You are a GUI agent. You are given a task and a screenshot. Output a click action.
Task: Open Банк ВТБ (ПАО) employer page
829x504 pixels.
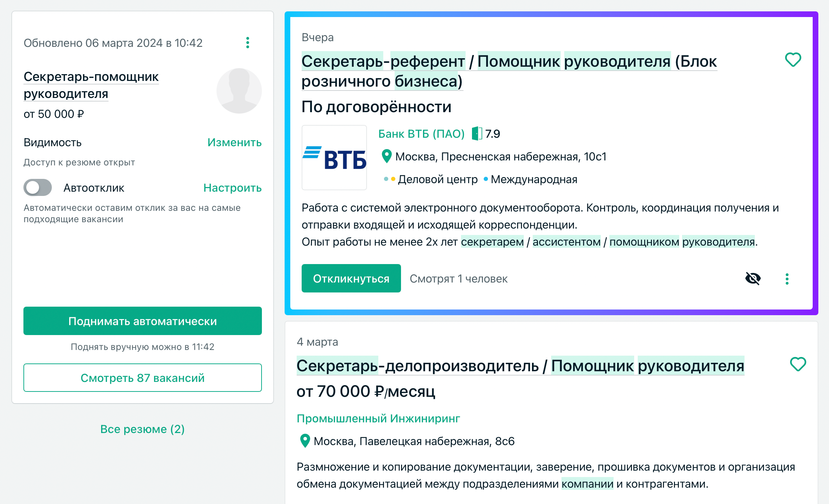(x=421, y=134)
